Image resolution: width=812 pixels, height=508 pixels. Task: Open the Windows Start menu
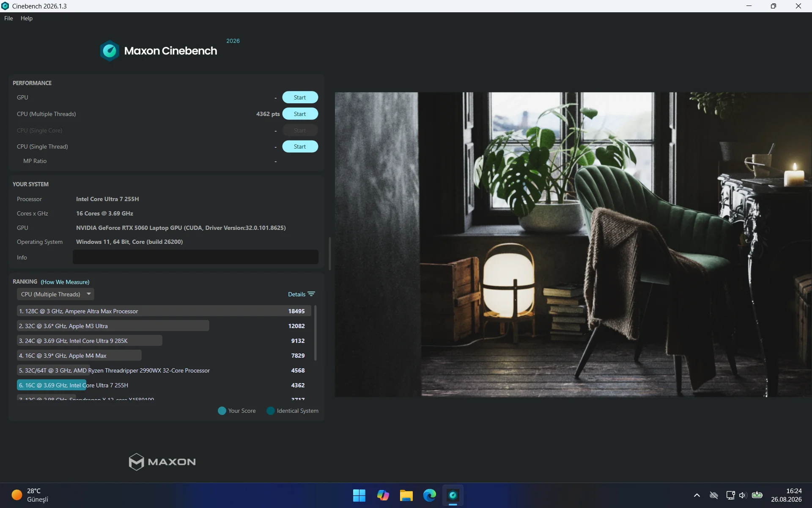[359, 495]
